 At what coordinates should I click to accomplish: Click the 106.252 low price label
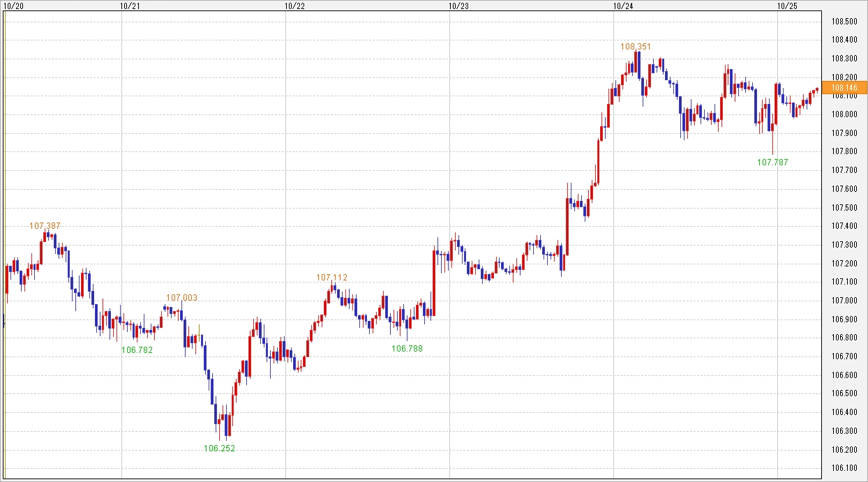219,449
